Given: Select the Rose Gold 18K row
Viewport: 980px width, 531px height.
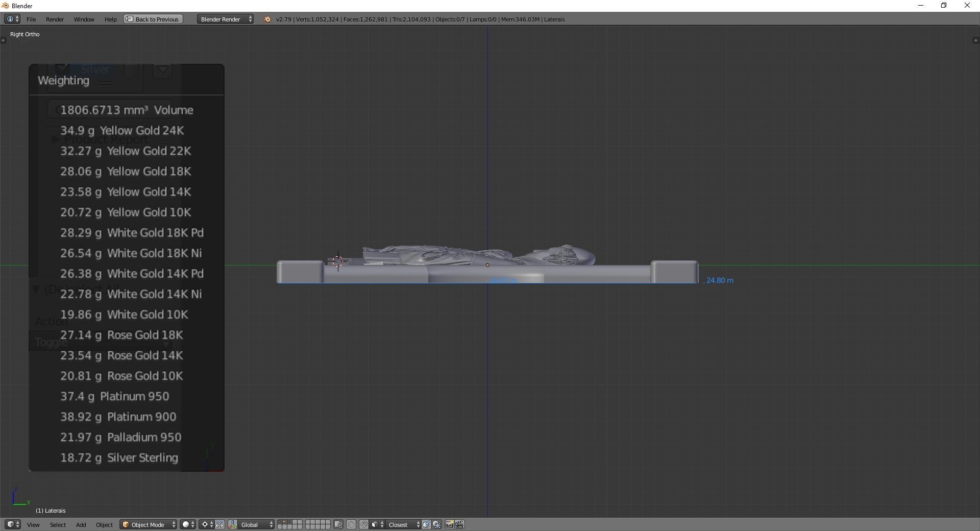Looking at the screenshot, I should coord(121,334).
